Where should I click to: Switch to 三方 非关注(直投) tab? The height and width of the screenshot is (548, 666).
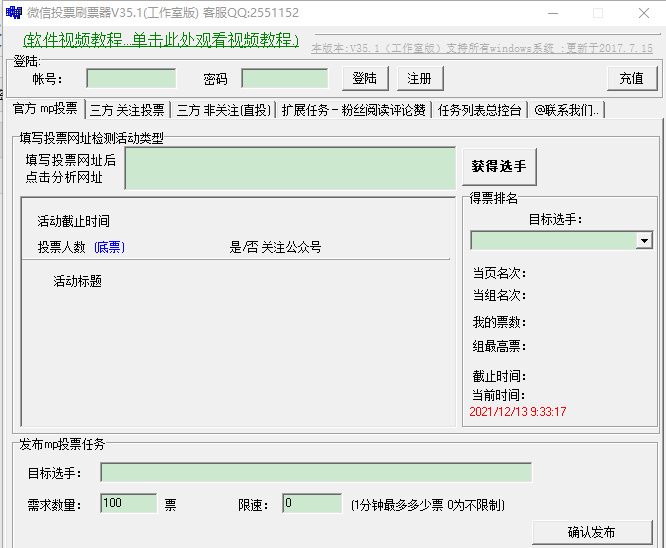tap(223, 110)
